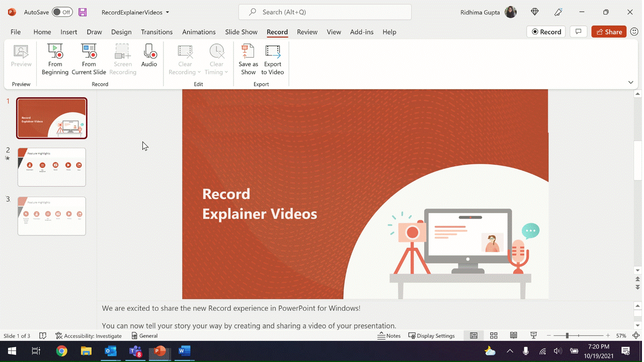Screen dimensions: 644x362
Task: Open Reading View from status bar
Action: (513, 336)
